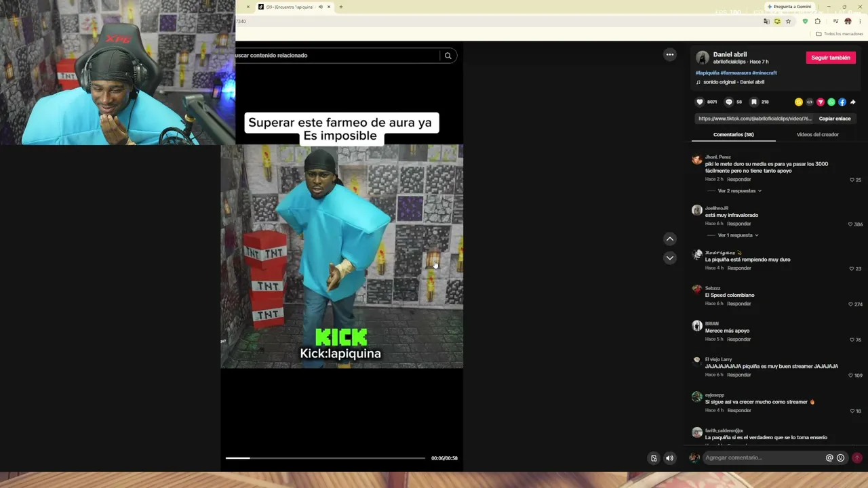The height and width of the screenshot is (488, 868).
Task: Like the video with the heart icon
Action: (700, 102)
